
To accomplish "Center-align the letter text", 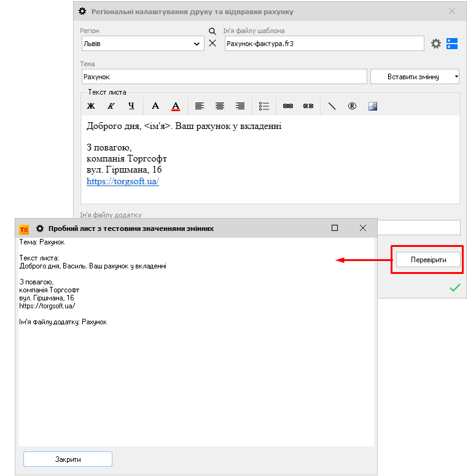I will click(220, 106).
